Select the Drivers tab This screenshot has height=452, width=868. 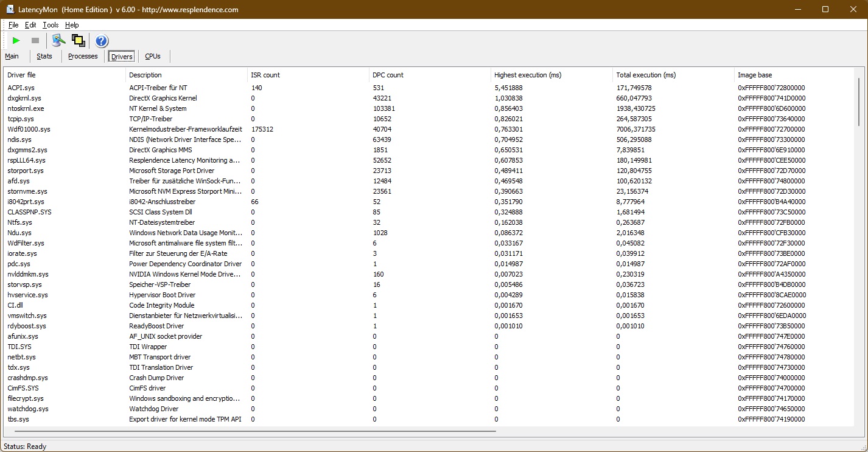(x=122, y=57)
